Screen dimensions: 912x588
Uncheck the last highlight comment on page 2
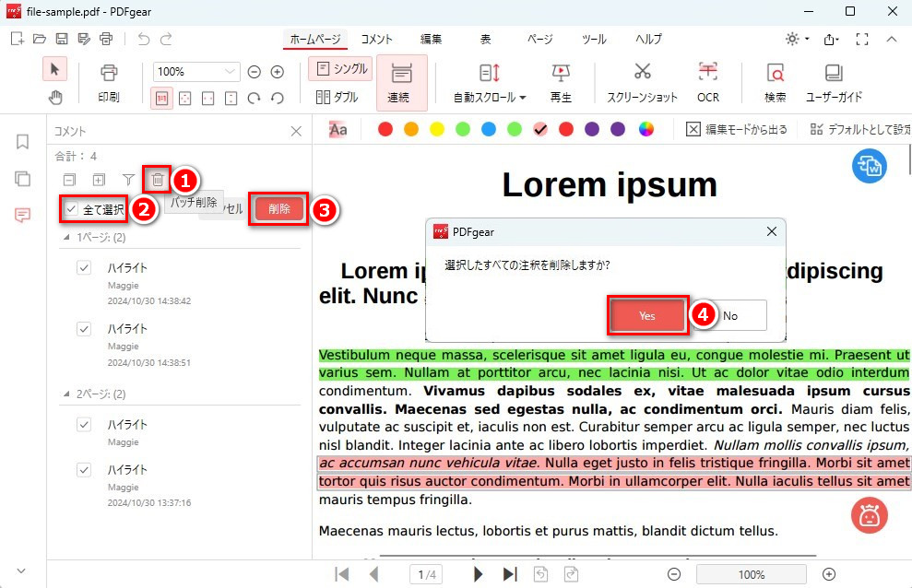[x=84, y=472]
